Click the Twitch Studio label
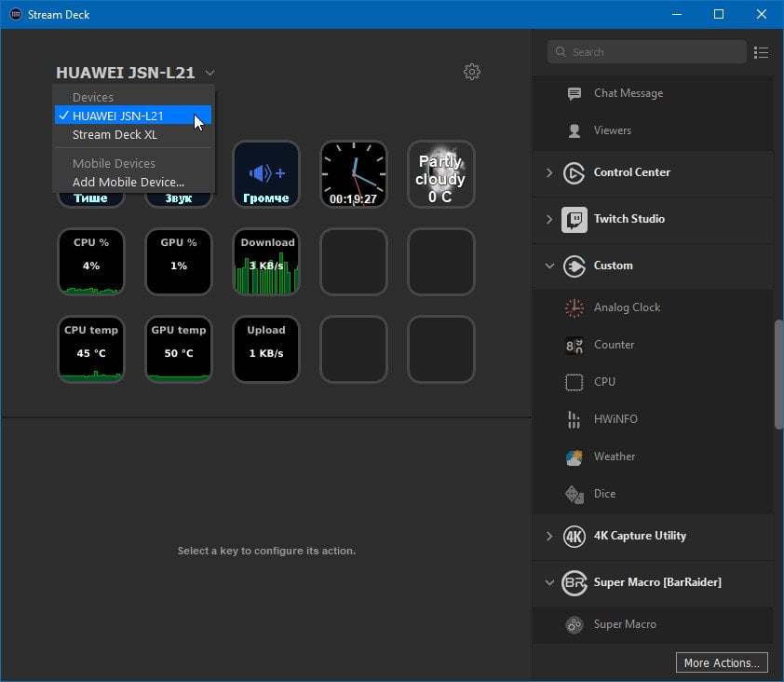Screen dimensions: 784x682 629,219
